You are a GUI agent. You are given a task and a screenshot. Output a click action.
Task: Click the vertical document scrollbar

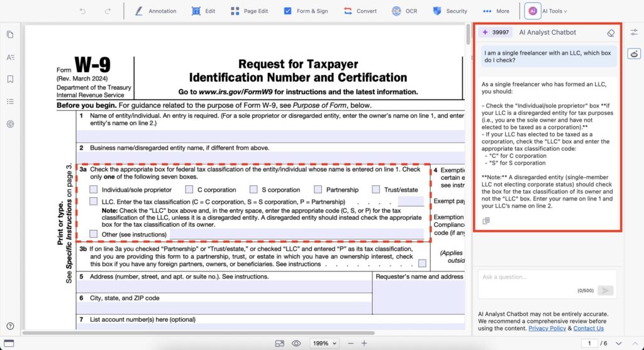pos(468,35)
